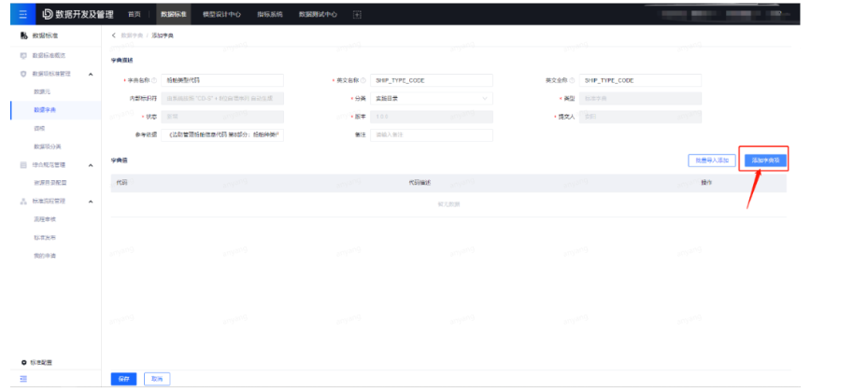
Task: Click the disabled 版本 field showing 1.0.0
Action: click(x=432, y=117)
